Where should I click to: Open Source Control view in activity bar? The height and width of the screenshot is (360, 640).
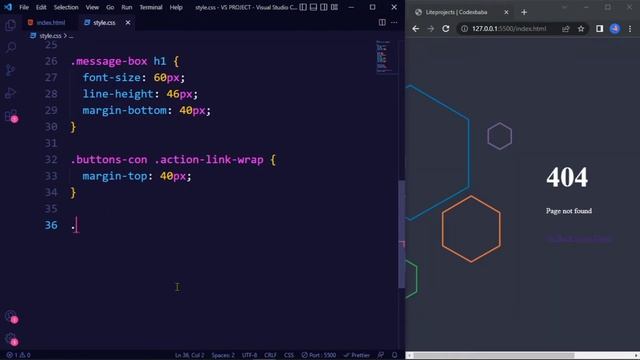coord(11,70)
